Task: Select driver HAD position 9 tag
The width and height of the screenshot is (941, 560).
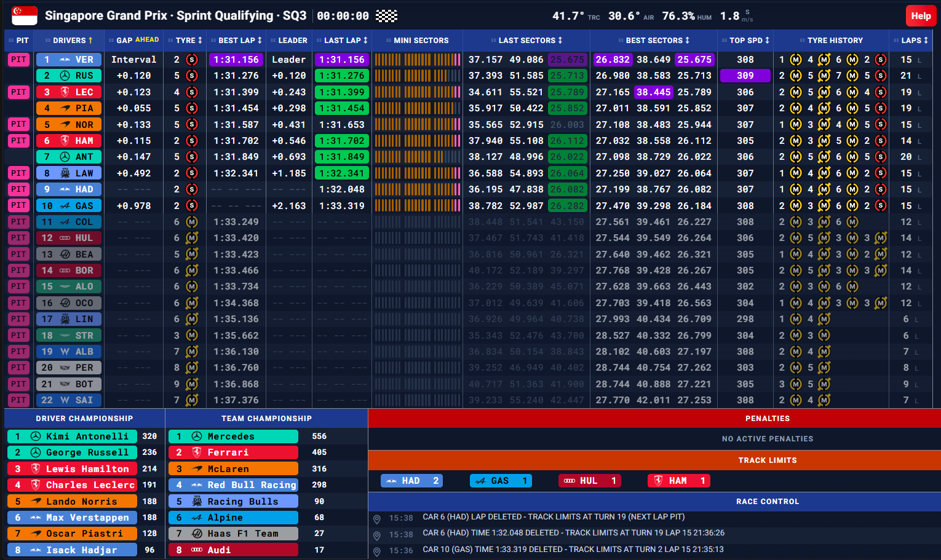Action: (x=68, y=189)
